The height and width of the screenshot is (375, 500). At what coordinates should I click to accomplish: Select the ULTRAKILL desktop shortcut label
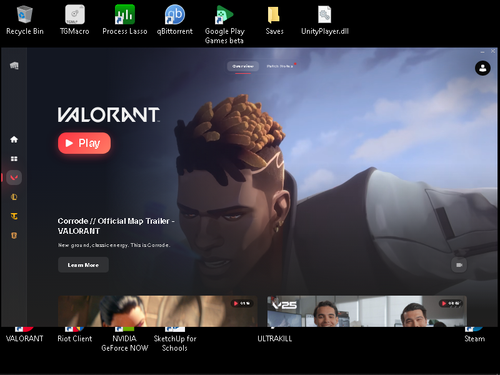274,338
